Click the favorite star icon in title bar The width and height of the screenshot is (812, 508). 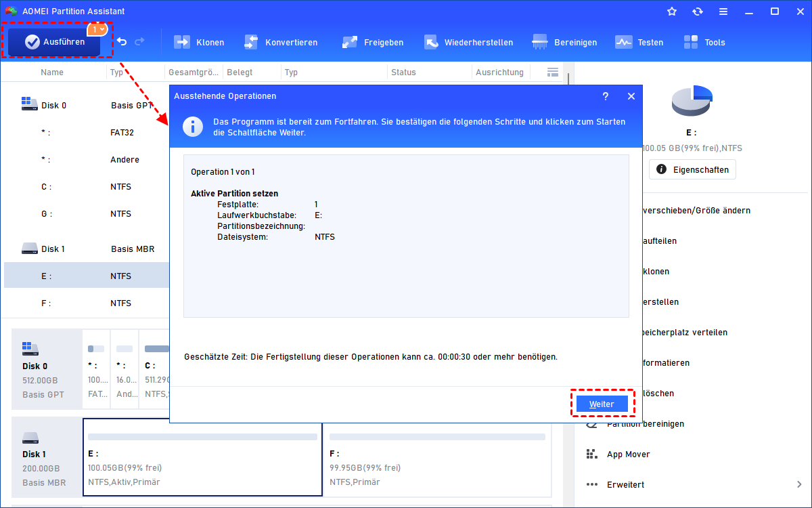672,12
